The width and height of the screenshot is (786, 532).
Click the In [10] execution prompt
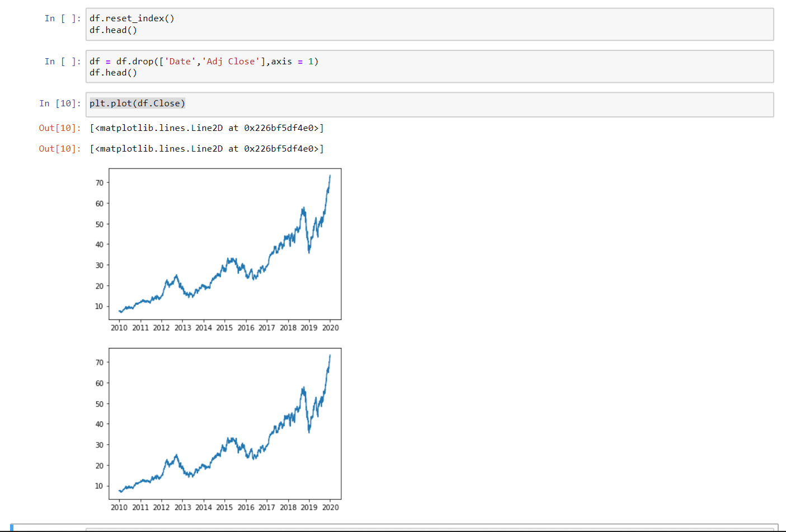point(59,103)
